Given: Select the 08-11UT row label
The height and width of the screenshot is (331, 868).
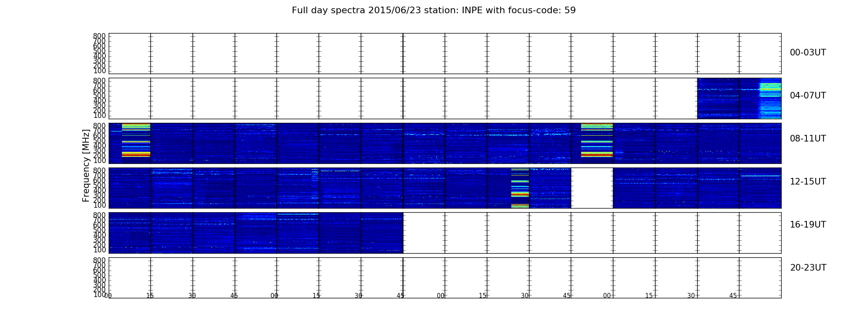Looking at the screenshot, I should (x=808, y=139).
